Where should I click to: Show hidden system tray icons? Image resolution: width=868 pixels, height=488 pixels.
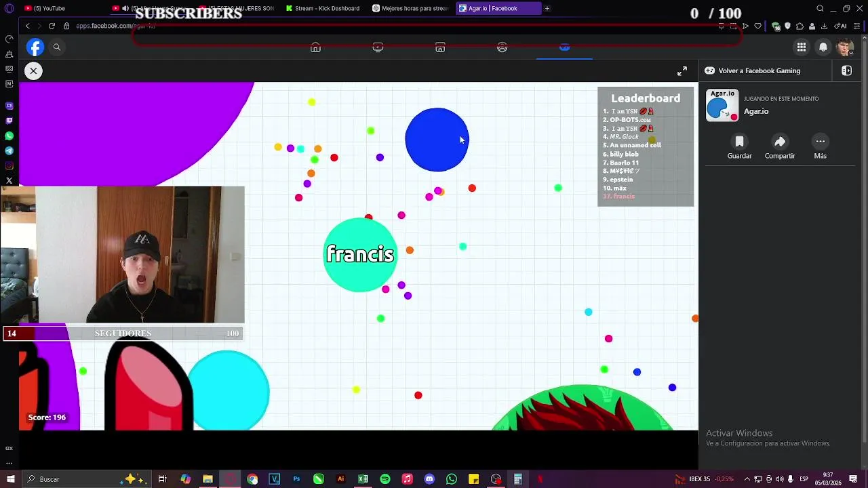point(747,479)
